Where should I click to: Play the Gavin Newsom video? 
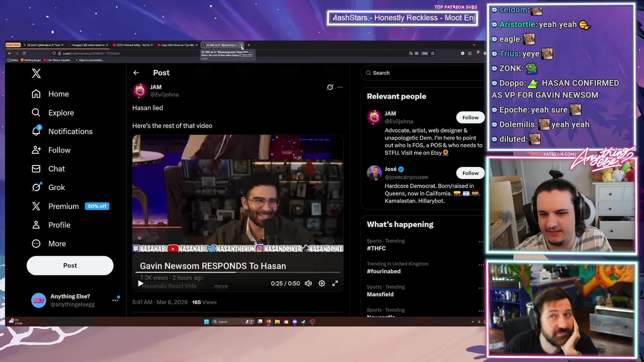tap(140, 284)
